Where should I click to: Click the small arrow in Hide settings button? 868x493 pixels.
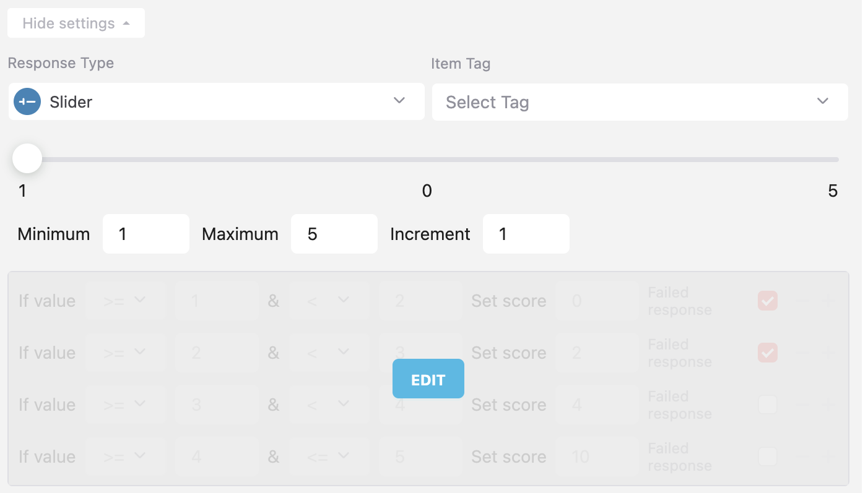click(126, 24)
